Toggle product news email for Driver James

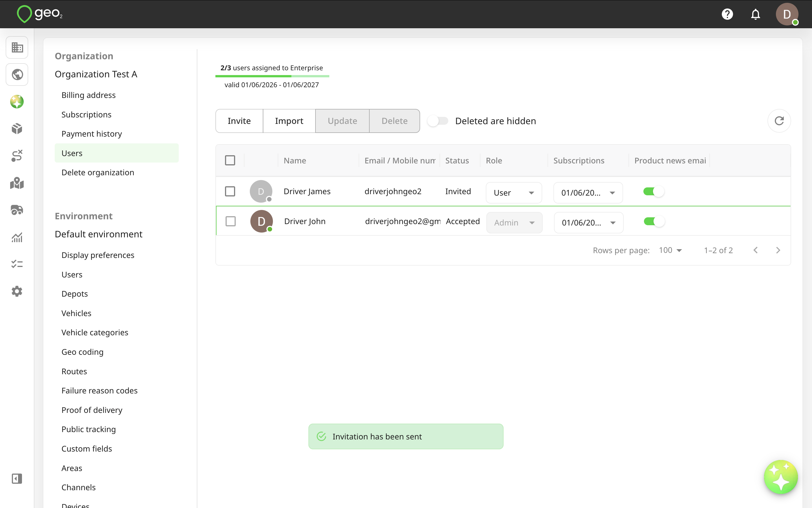654,192
